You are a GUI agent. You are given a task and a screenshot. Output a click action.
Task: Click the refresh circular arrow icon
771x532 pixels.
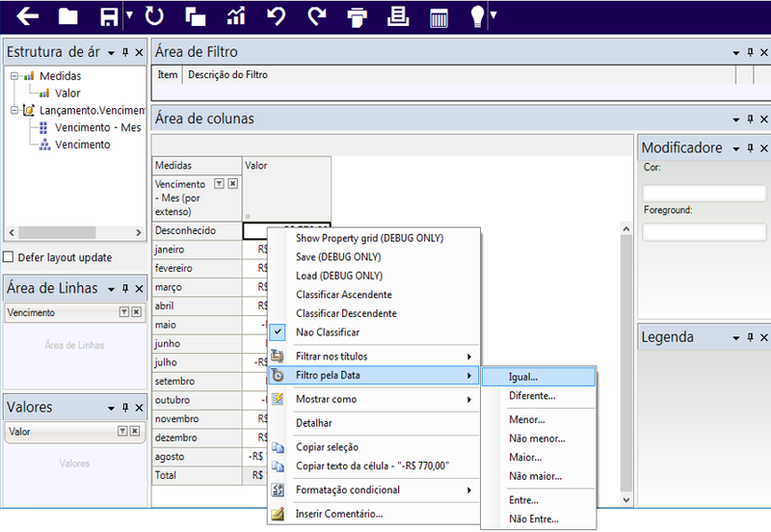154,16
